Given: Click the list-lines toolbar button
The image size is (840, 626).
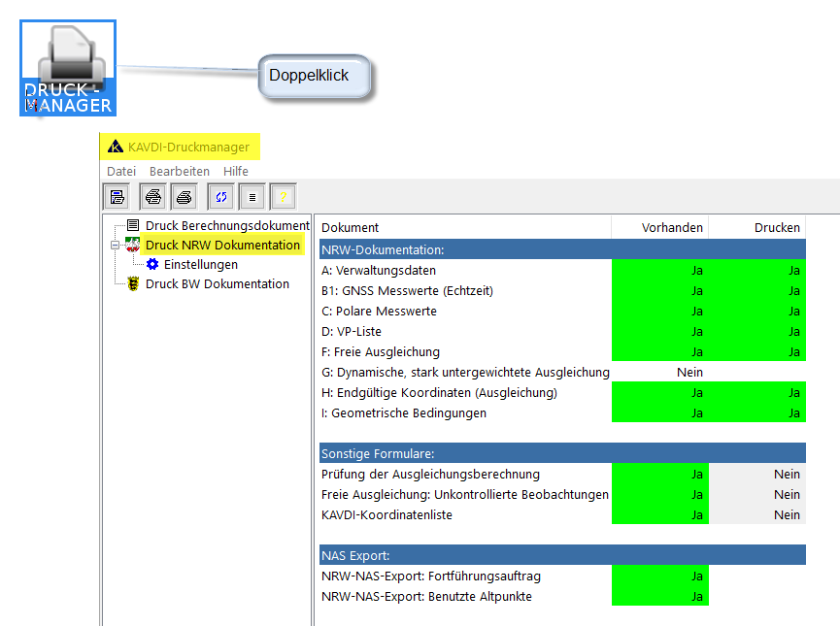Looking at the screenshot, I should tap(252, 197).
